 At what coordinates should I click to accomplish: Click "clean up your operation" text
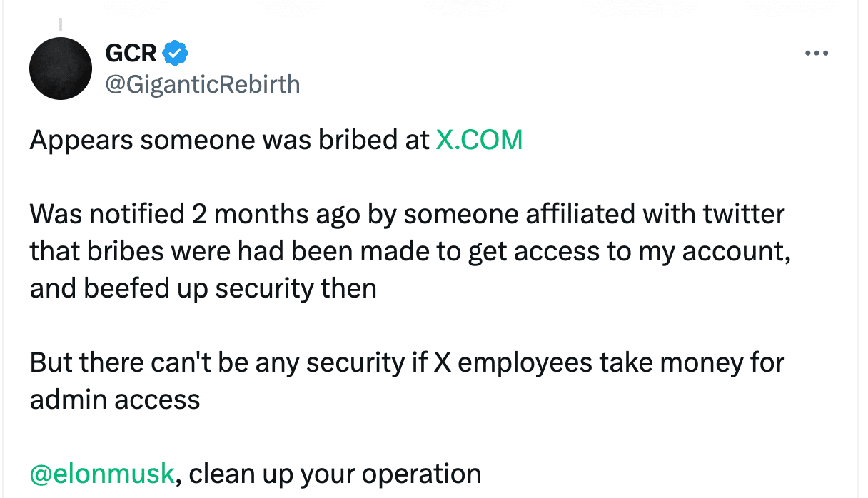pyautogui.click(x=335, y=473)
